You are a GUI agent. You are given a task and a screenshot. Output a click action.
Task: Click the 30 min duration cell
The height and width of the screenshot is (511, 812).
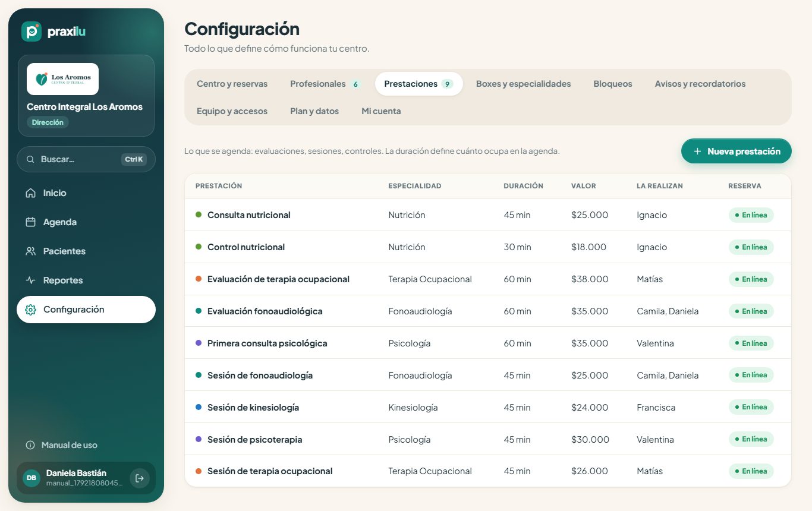518,247
